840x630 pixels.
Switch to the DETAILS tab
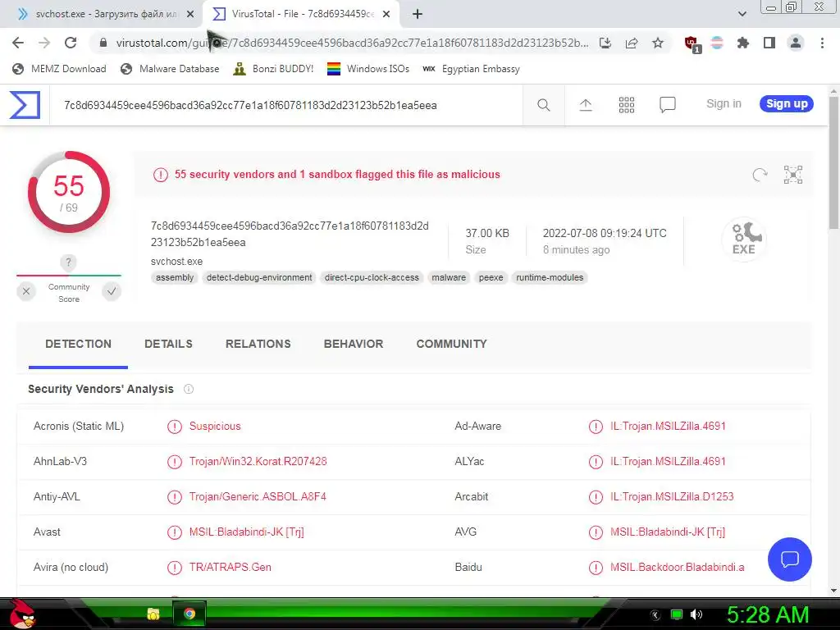pyautogui.click(x=168, y=344)
